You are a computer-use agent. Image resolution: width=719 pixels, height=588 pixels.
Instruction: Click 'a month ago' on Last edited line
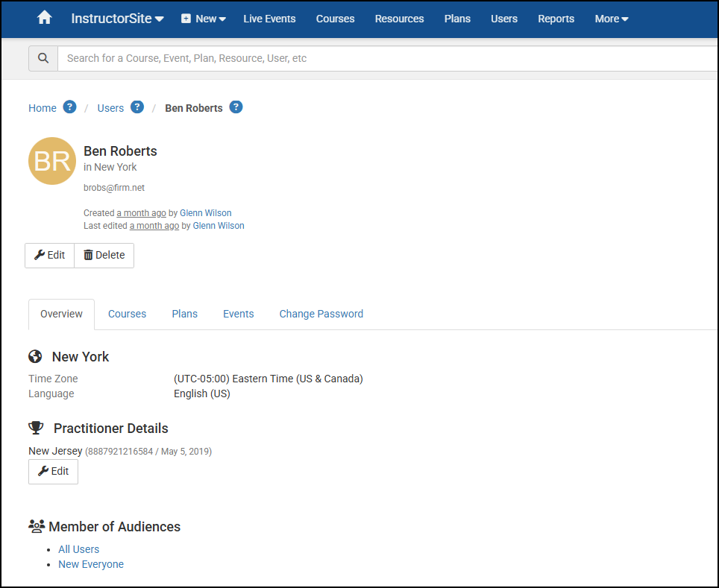click(x=154, y=226)
